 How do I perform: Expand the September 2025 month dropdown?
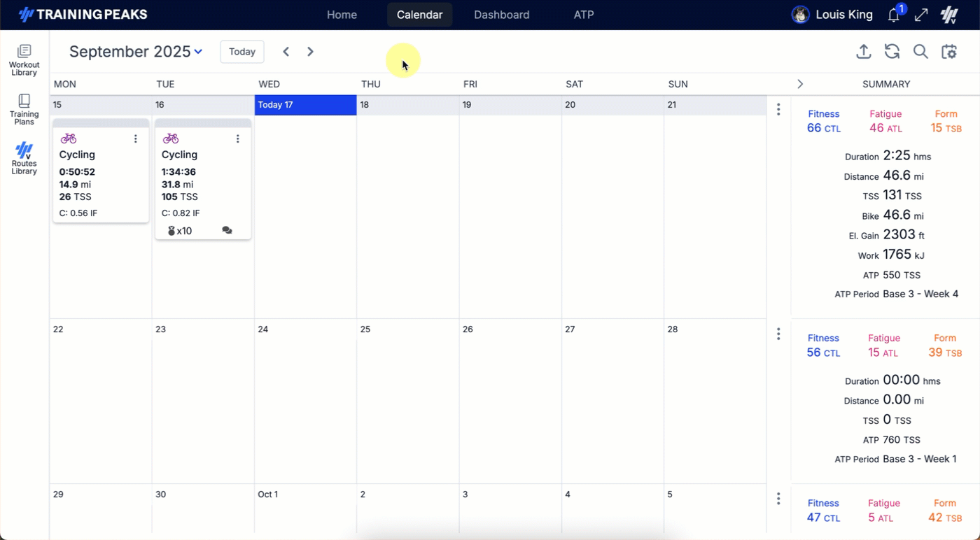click(198, 52)
